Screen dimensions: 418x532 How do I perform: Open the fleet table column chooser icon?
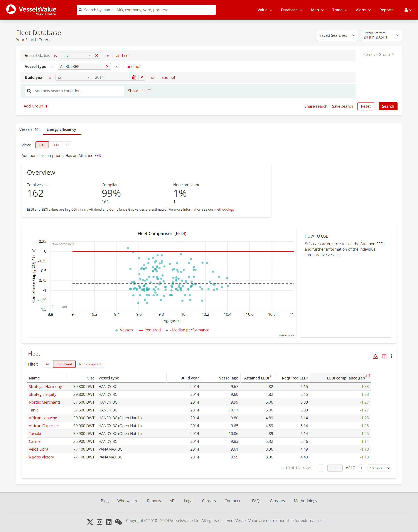384,356
